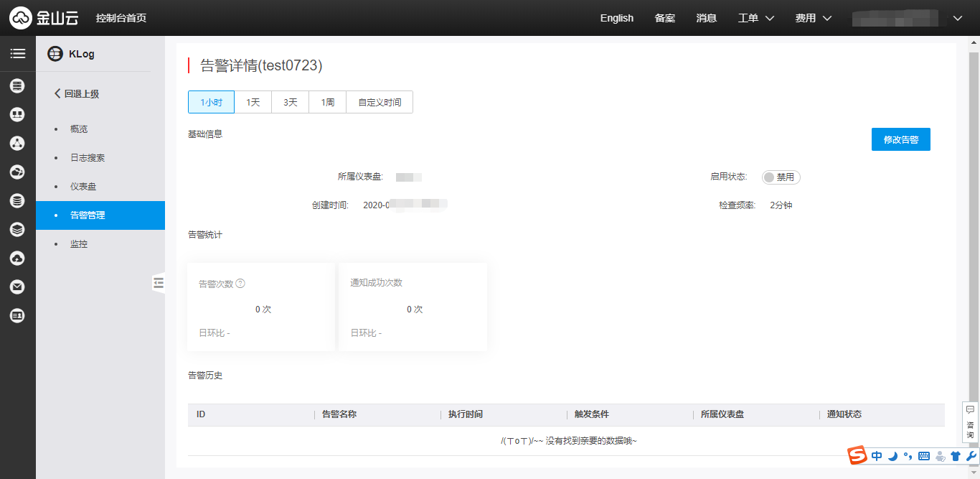Collapse the KLog side navigation panel
Viewport: 980px width, 479px height.
159,283
